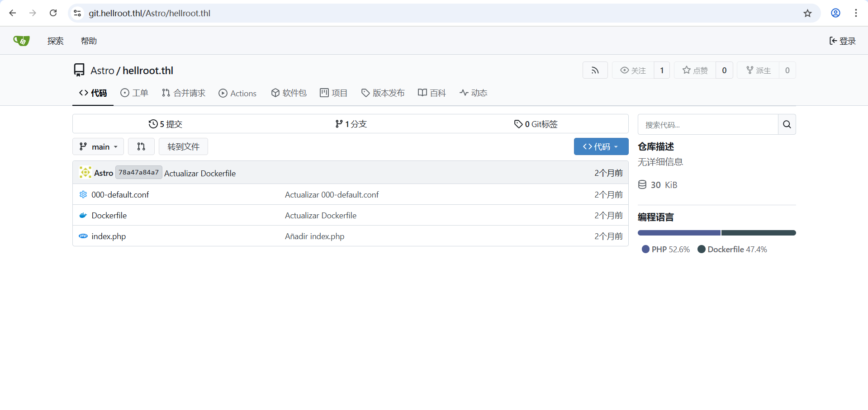Screen dimensions: 868x410
Task: Click the watchers count 1
Action: pos(662,70)
